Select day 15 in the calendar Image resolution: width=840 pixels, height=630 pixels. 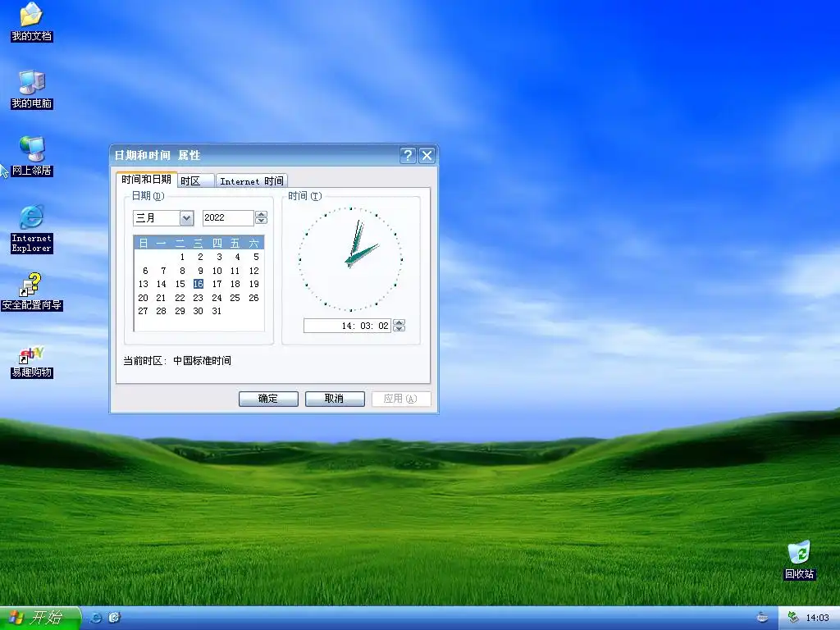[180, 284]
